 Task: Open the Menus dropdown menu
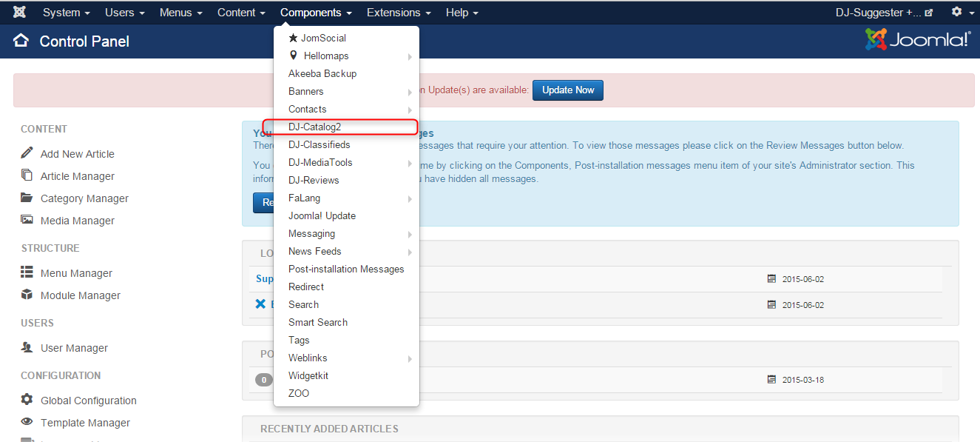point(181,13)
